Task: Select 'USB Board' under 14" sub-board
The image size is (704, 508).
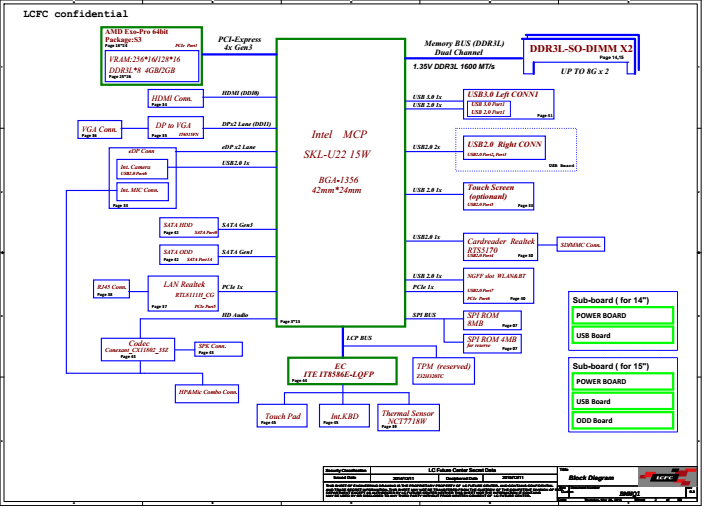Action: tap(623, 336)
